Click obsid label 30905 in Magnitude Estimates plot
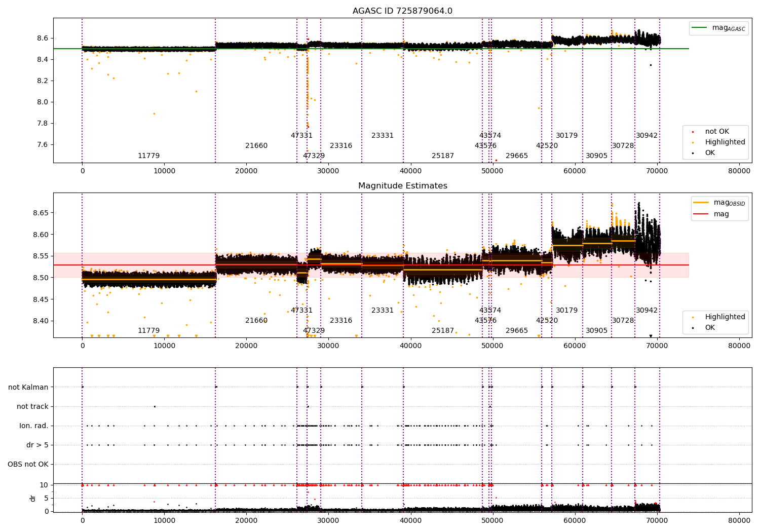Image resolution: width=760 pixels, height=532 pixels. tap(597, 331)
